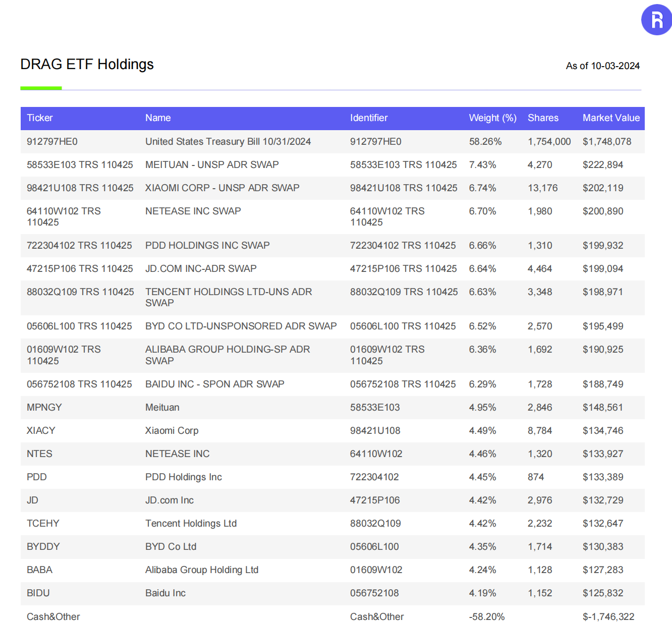
Task: Click the Weight (%) column header
Action: [492, 118]
